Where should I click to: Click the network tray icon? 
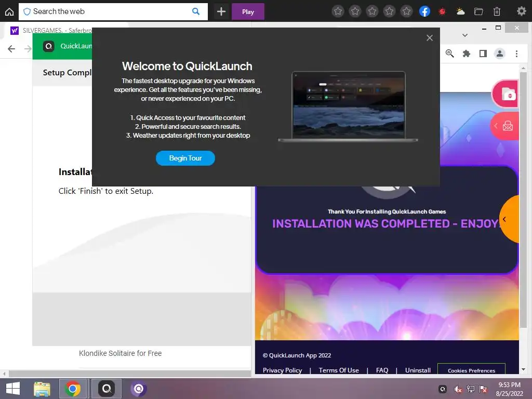coord(471,389)
